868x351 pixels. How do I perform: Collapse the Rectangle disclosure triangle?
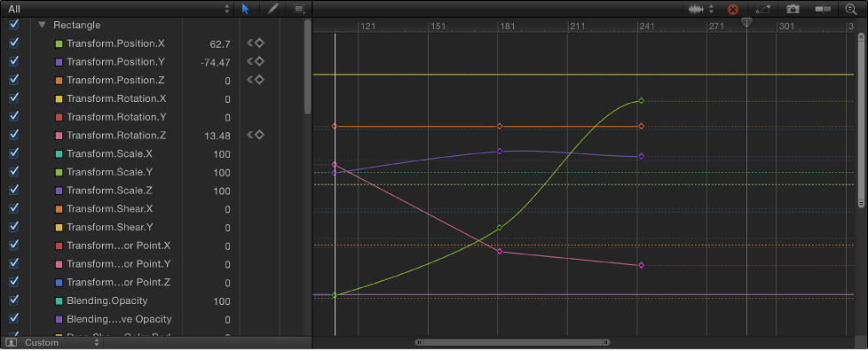42,25
